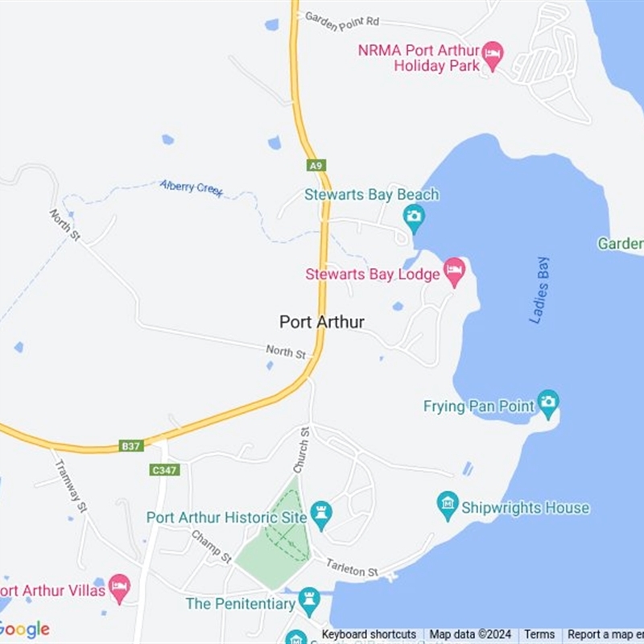Screen dimensions: 644x644
Task: Click the Google logo
Action: point(23,630)
